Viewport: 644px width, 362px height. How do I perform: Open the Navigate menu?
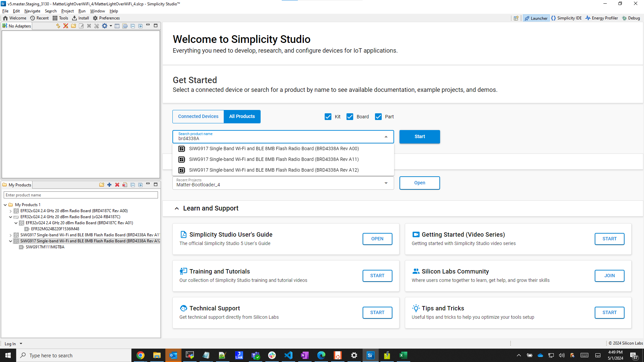(x=32, y=11)
